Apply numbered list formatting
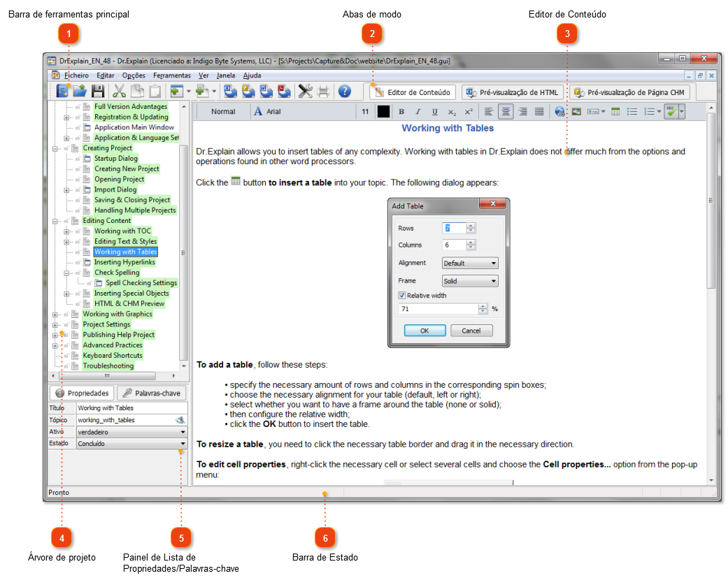This screenshot has height=585, width=728. [x=649, y=112]
